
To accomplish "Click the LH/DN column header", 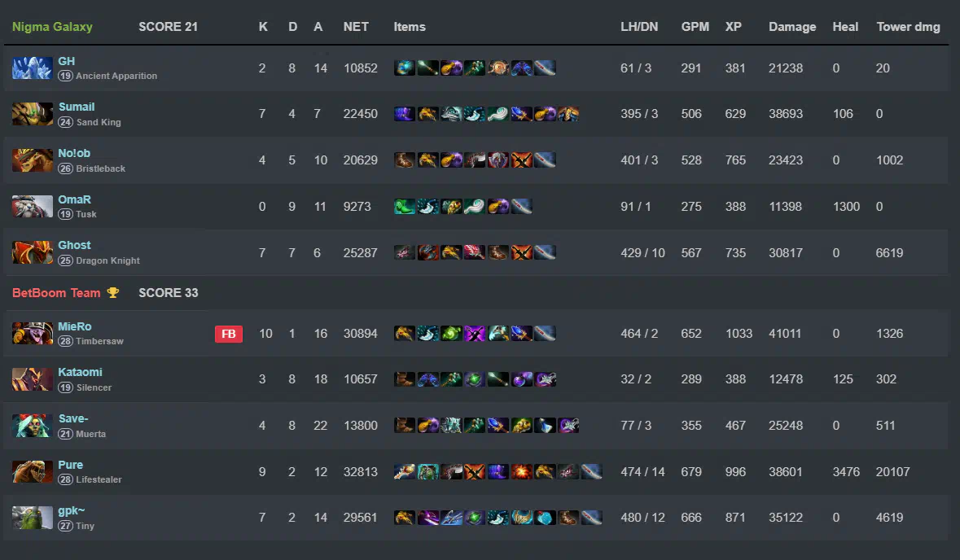I will point(639,27).
